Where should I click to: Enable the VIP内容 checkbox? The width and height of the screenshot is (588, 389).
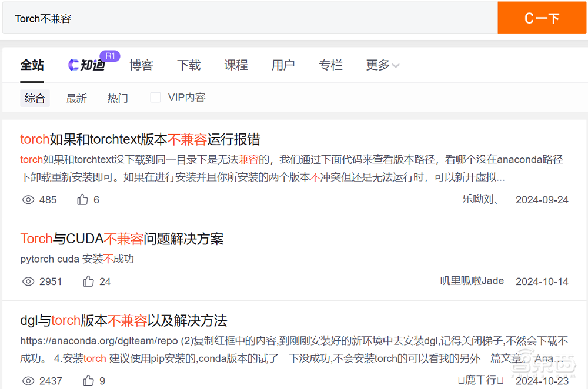[x=155, y=97]
